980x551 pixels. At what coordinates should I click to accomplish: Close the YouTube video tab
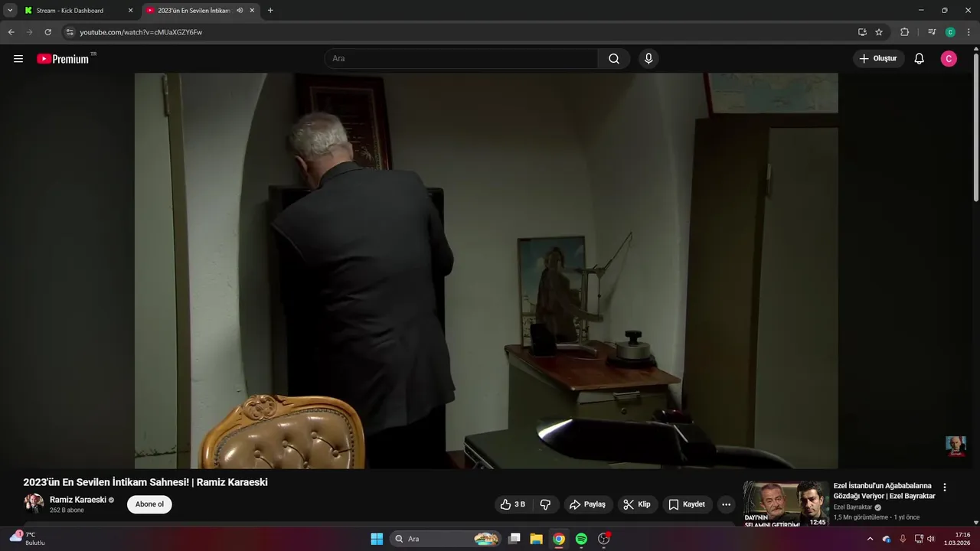(x=252, y=11)
